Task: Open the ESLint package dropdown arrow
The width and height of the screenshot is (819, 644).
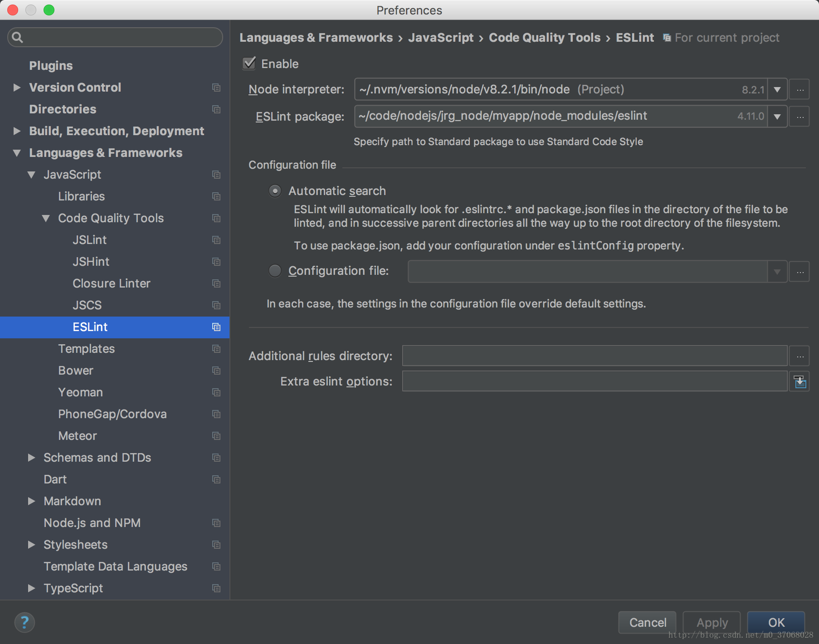Action: click(x=777, y=117)
